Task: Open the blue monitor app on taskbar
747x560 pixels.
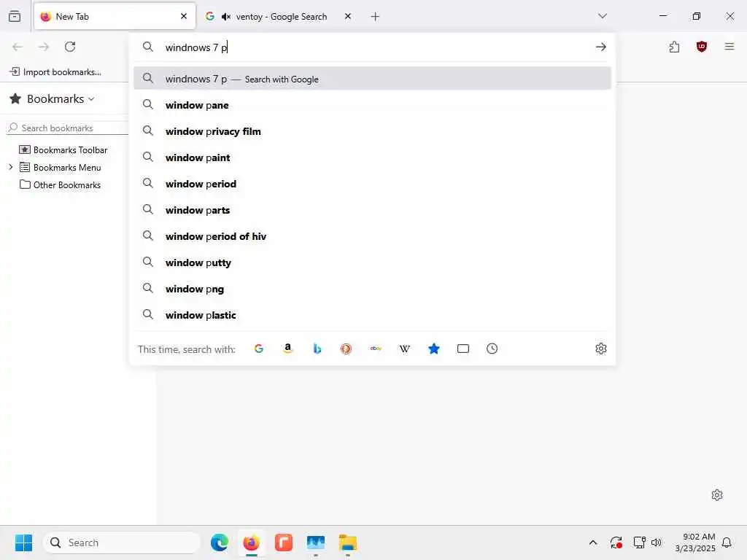Action: point(316,542)
